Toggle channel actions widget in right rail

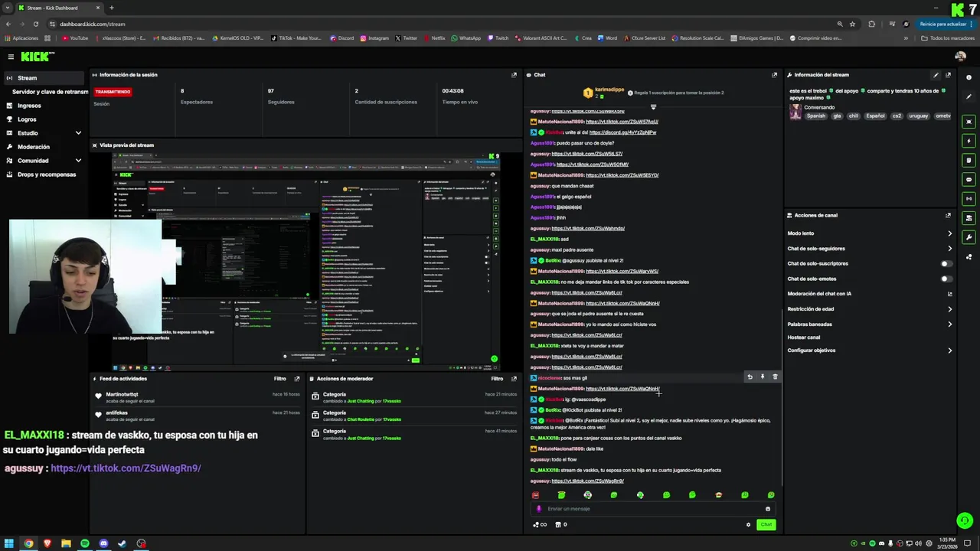pos(969,218)
